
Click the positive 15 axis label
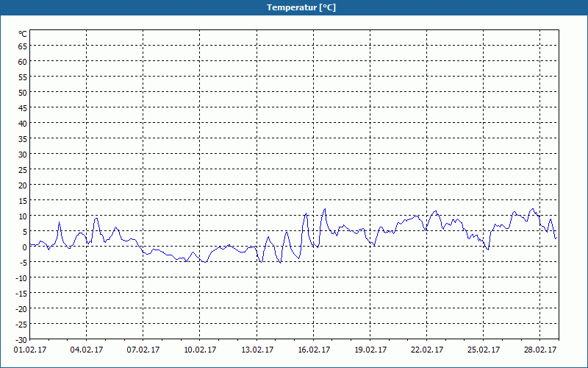(x=23, y=200)
